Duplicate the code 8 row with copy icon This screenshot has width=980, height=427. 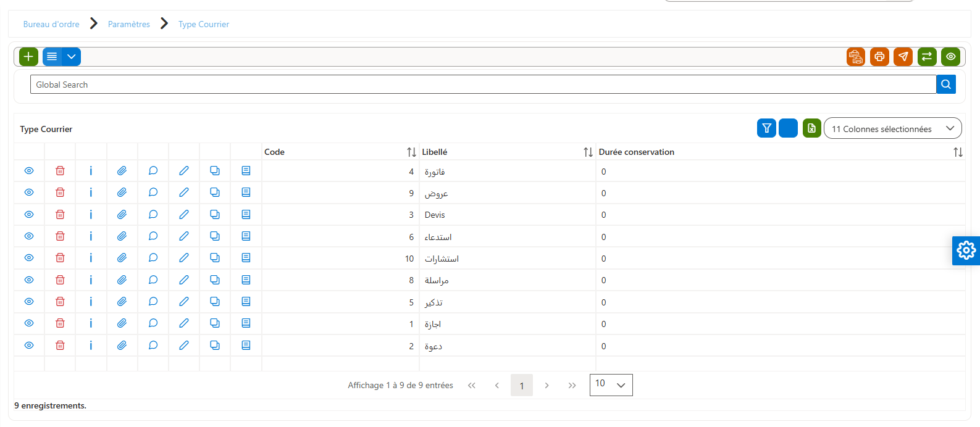click(x=215, y=280)
